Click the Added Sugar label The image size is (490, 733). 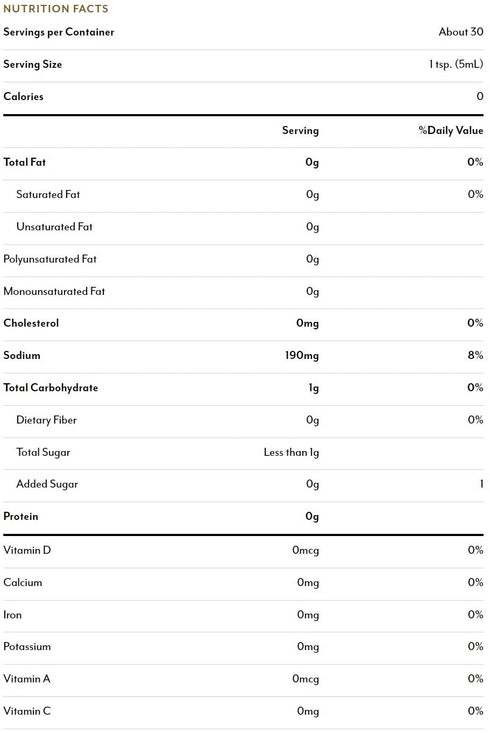pyautogui.click(x=47, y=484)
